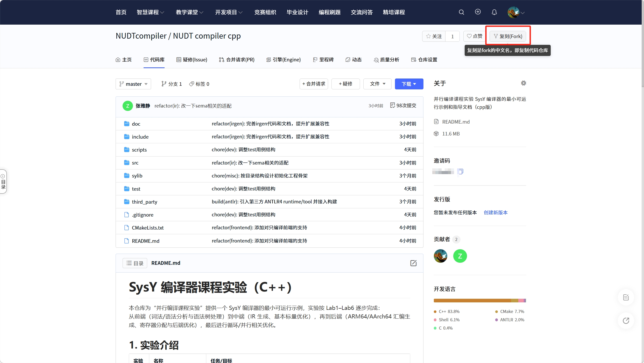The image size is (644, 363).
Task: Open repository settings gear in 关于 panel
Action: [x=523, y=83]
